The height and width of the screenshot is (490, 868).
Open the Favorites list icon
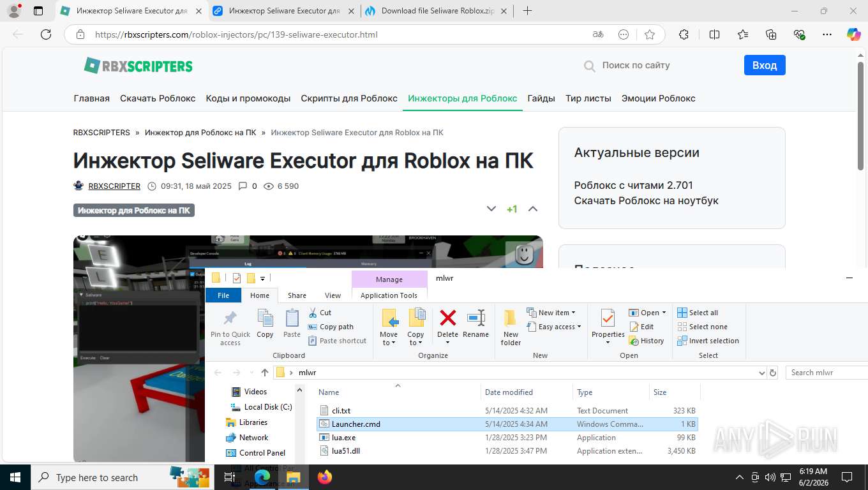(743, 34)
